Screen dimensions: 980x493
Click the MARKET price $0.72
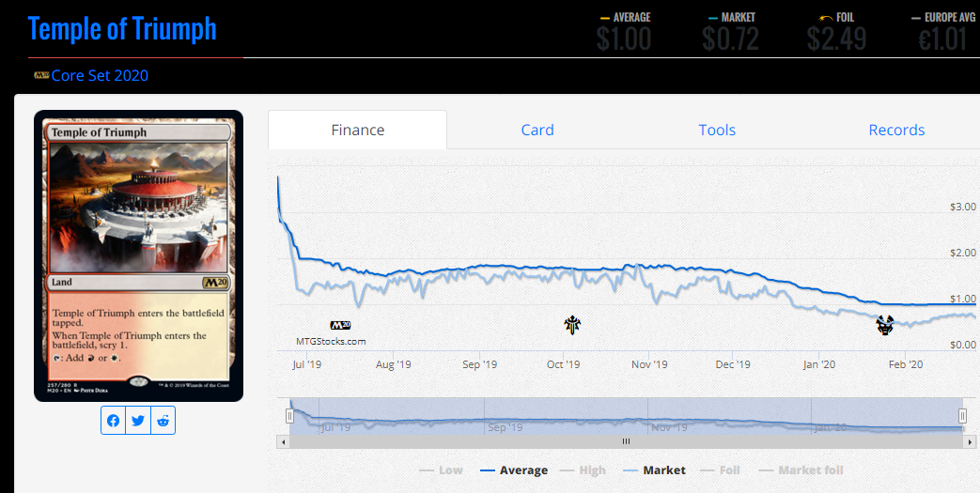[x=731, y=40]
